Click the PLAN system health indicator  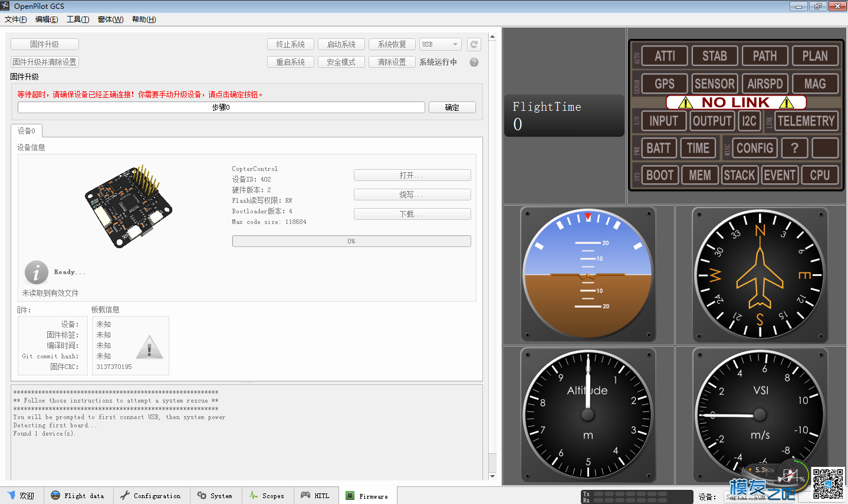pos(815,56)
